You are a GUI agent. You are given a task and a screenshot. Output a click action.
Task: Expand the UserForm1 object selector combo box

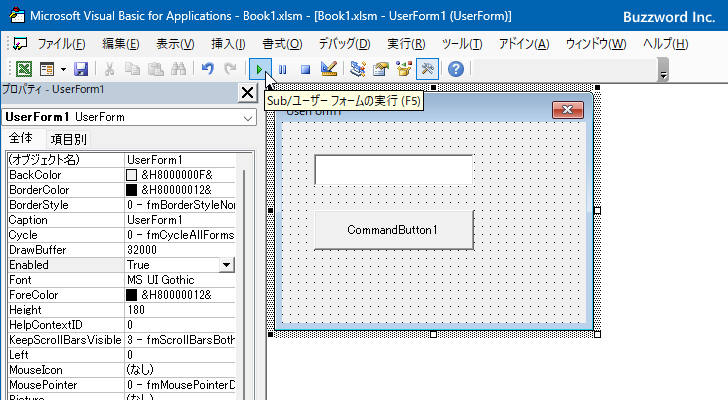pyautogui.click(x=248, y=118)
